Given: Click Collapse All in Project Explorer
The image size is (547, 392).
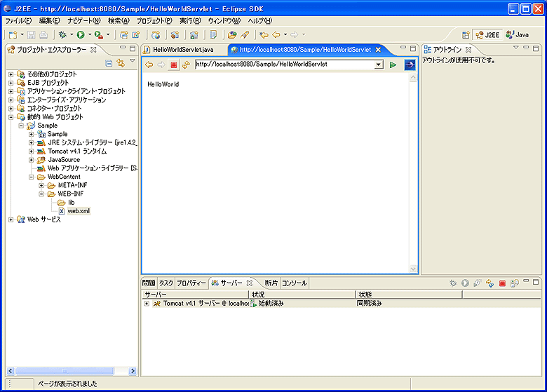Looking at the screenshot, I should pyautogui.click(x=109, y=63).
